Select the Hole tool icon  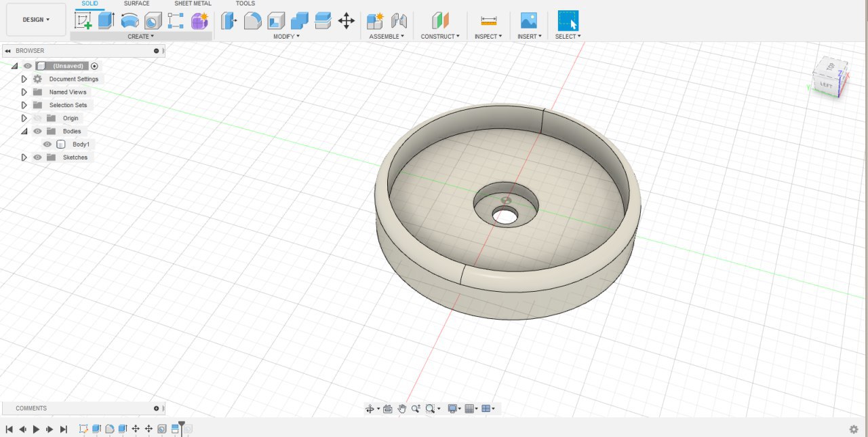(153, 20)
